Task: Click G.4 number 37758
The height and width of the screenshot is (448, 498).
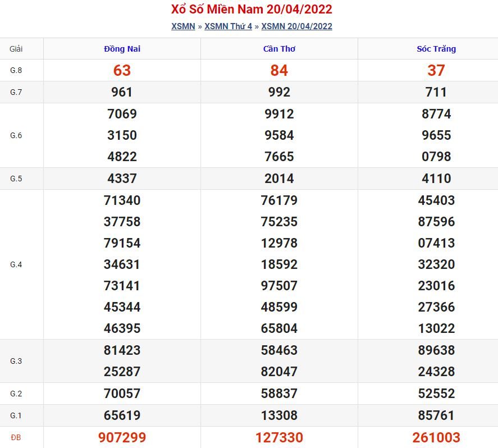Action: click(x=122, y=222)
